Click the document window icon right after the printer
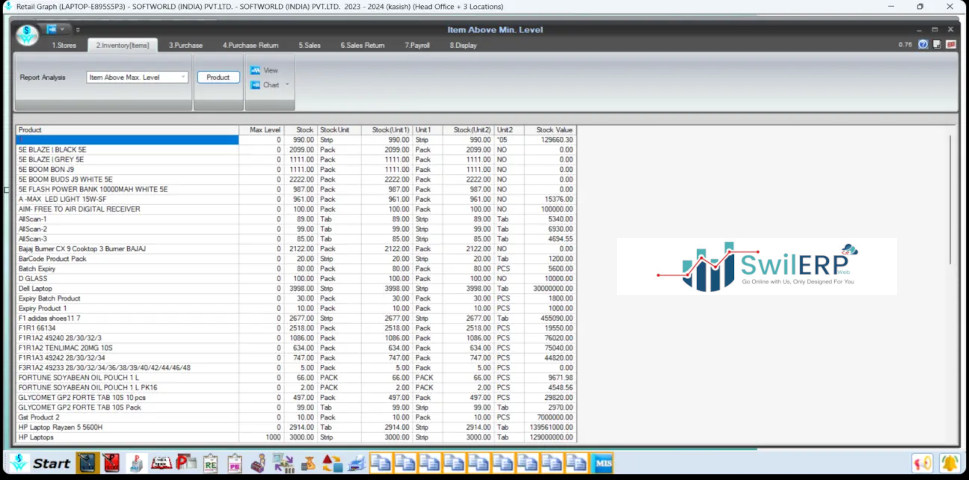Screen dimensions: 969x480 (381, 463)
